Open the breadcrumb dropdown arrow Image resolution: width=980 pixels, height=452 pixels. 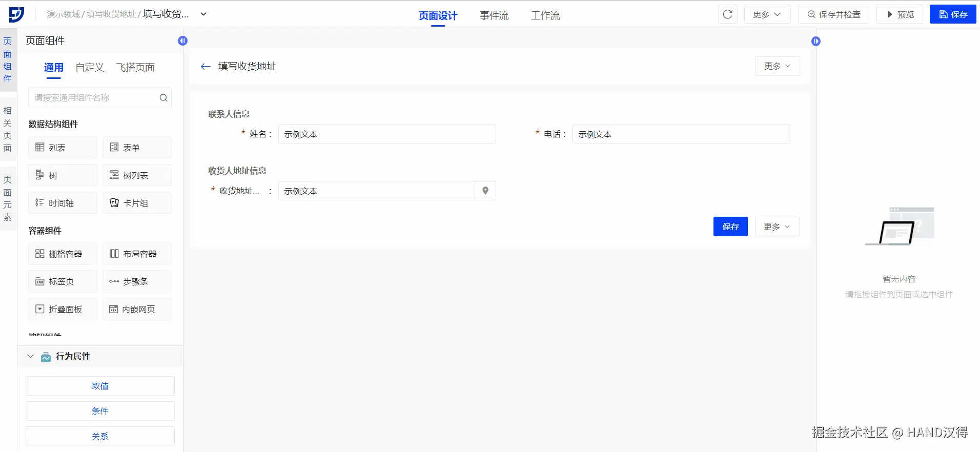click(x=203, y=14)
